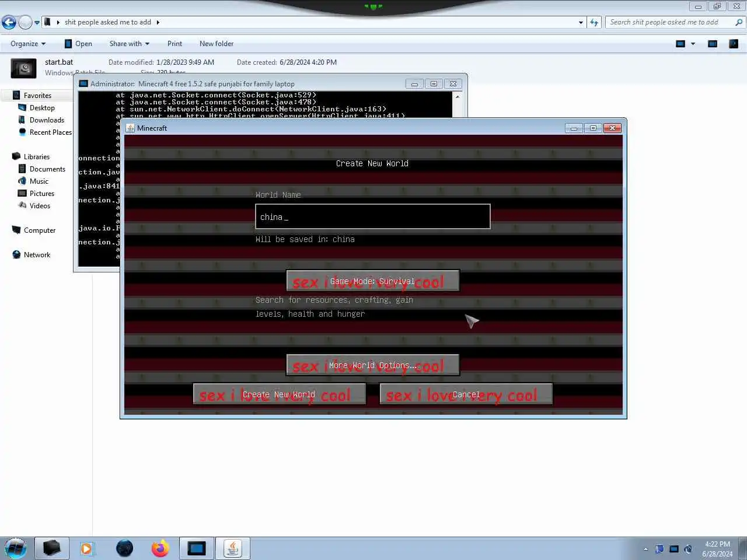This screenshot has width=747, height=560.
Task: Click the folder icon in address bar
Action: pyautogui.click(x=48, y=22)
